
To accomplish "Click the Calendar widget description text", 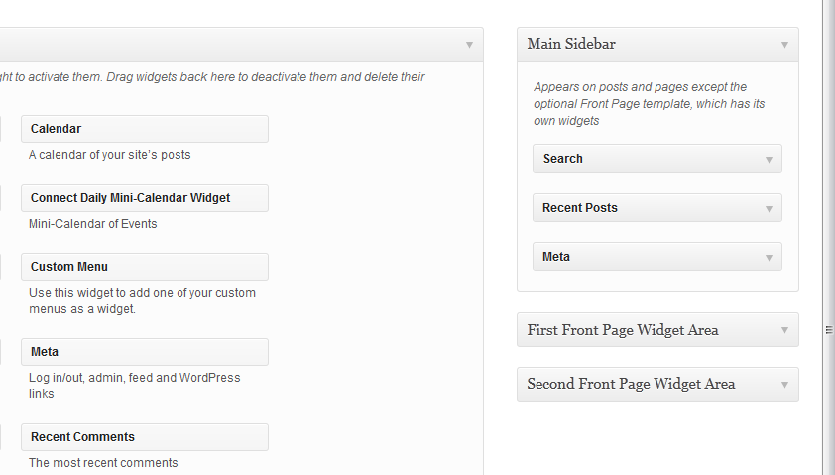I will click(x=110, y=155).
